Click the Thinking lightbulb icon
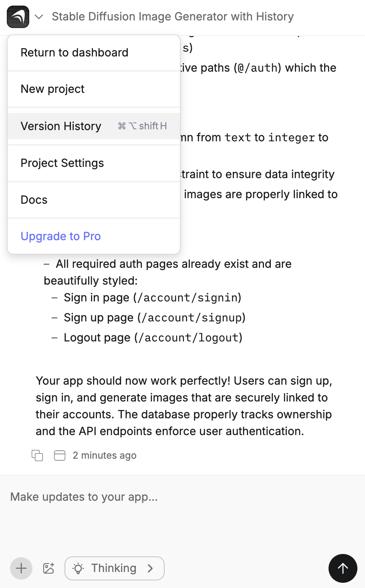Screen dimensions: 365x588 pos(79,568)
